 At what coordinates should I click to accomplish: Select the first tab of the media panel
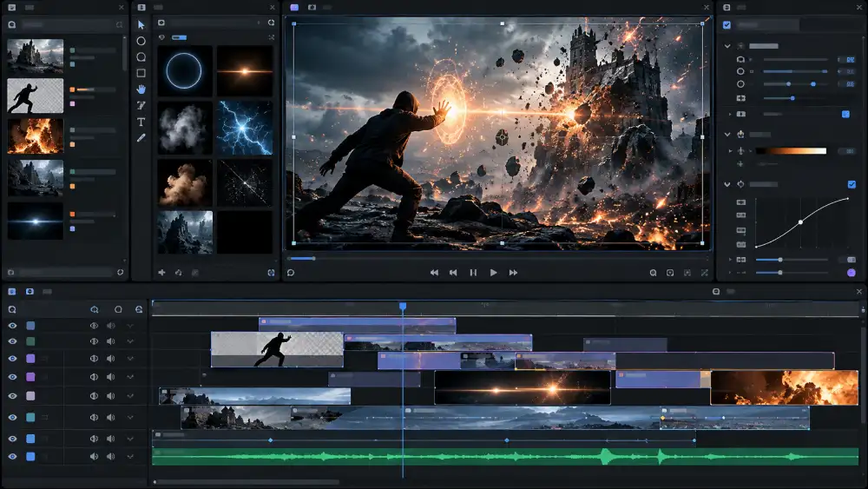point(11,7)
